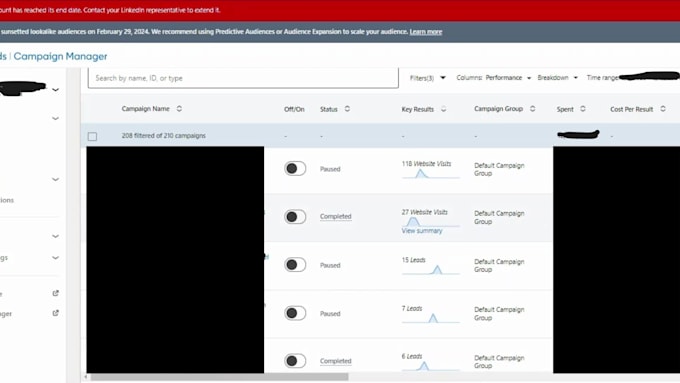
Task: Open View summary for 27 Website Visits
Action: tap(422, 231)
